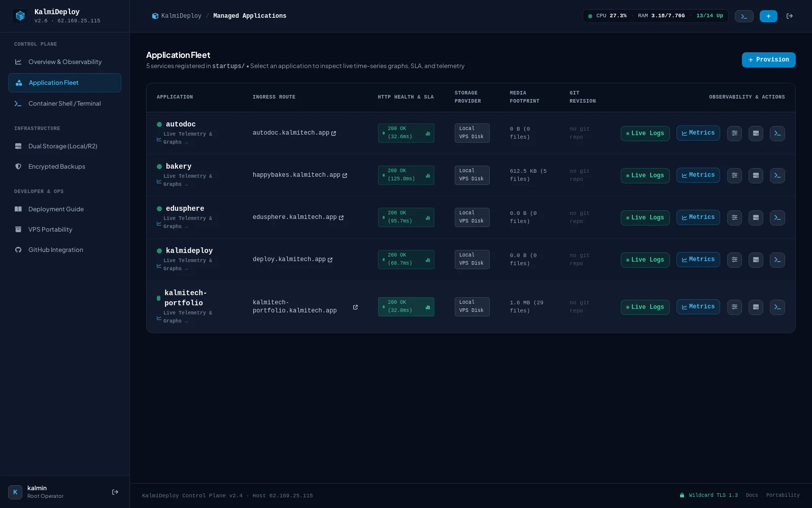Screen dimensions: 812x508
Task: Open storage icon for edusphere row
Action: [x=756, y=218]
